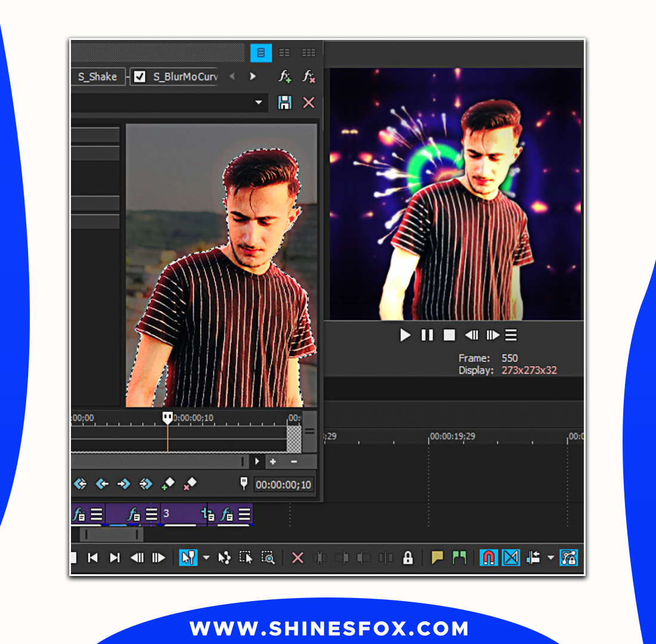Screen dimensions: 656x644
Task: Switch to the small grid view icon
Action: point(309,52)
